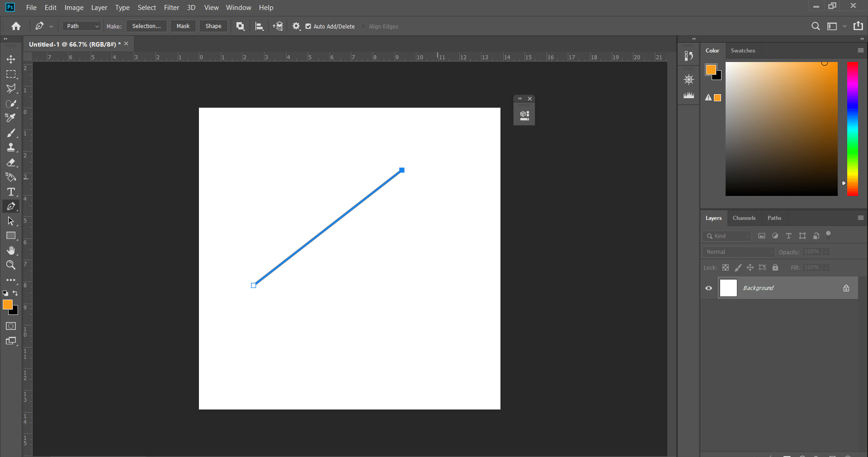Open the pen tool preset picker
Image resolution: width=868 pixels, height=457 pixels.
point(51,26)
